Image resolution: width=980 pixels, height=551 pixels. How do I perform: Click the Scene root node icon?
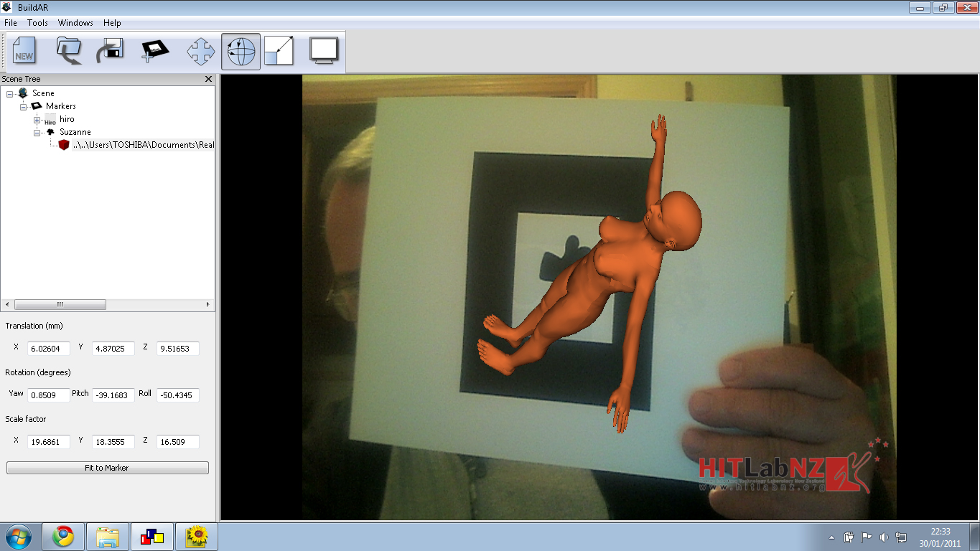(23, 93)
